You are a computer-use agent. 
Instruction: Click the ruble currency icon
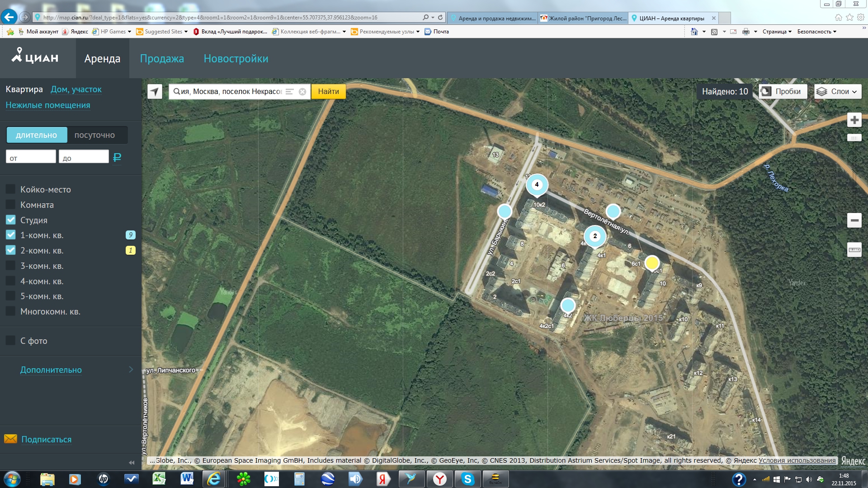click(x=117, y=157)
